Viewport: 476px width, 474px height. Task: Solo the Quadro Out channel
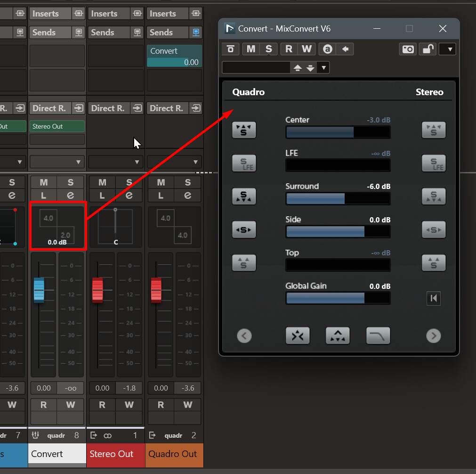coord(187,182)
